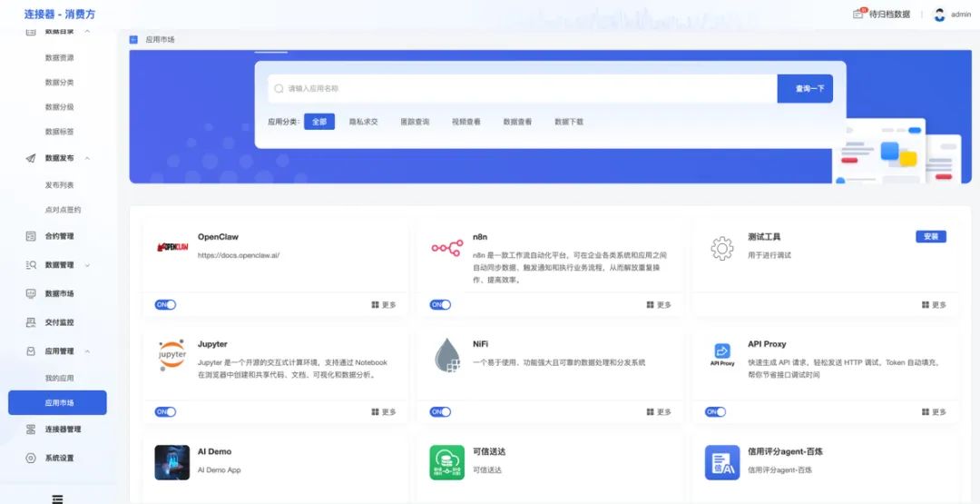
Task: Open 更多 options on the NiFi card
Action: (x=659, y=412)
